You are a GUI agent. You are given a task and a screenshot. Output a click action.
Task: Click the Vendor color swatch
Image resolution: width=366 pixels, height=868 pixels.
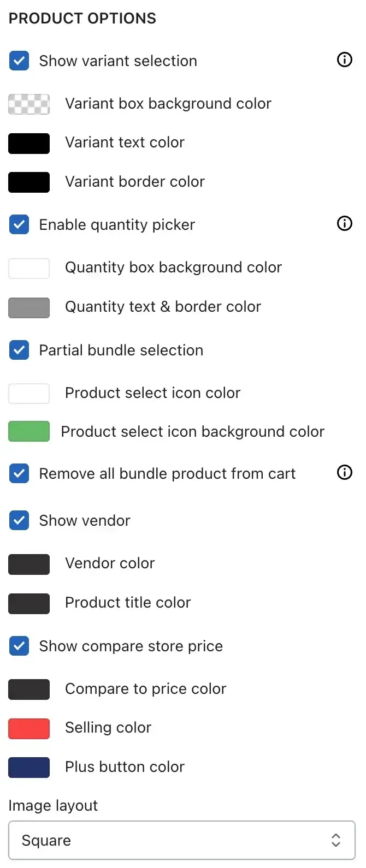[29, 564]
